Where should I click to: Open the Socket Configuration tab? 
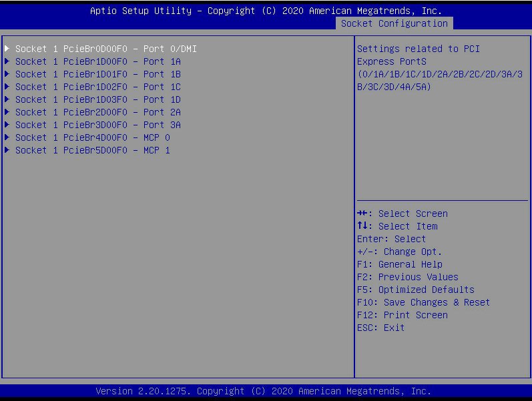[394, 23]
